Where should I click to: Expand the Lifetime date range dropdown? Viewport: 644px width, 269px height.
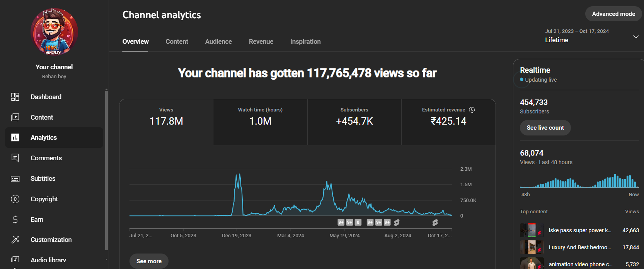pyautogui.click(x=635, y=37)
